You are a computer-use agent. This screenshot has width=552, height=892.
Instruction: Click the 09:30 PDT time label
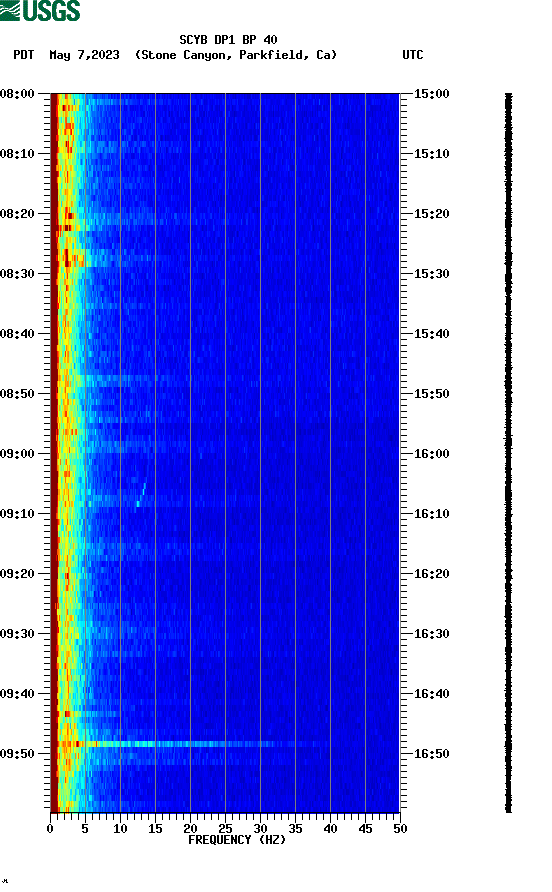point(17,634)
